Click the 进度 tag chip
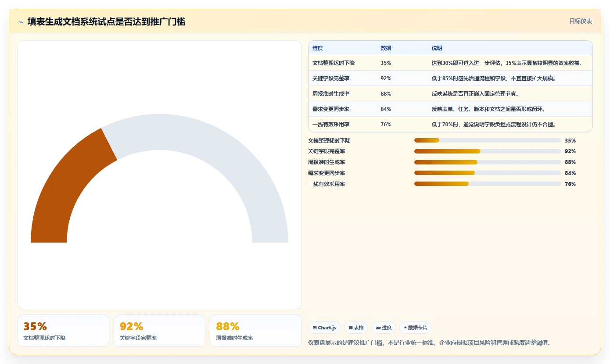This screenshot has width=610, height=364. click(x=384, y=328)
